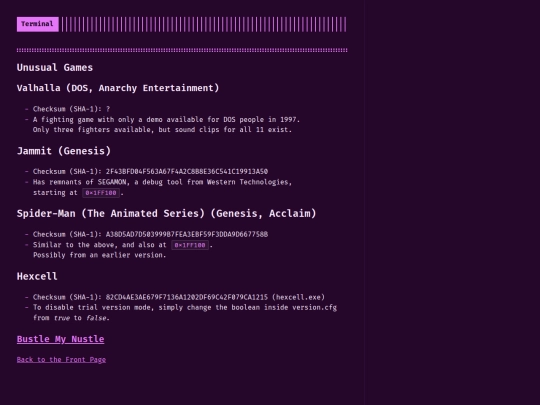Open the Bustle My Nustle link
The image size is (540, 405).
click(x=60, y=339)
